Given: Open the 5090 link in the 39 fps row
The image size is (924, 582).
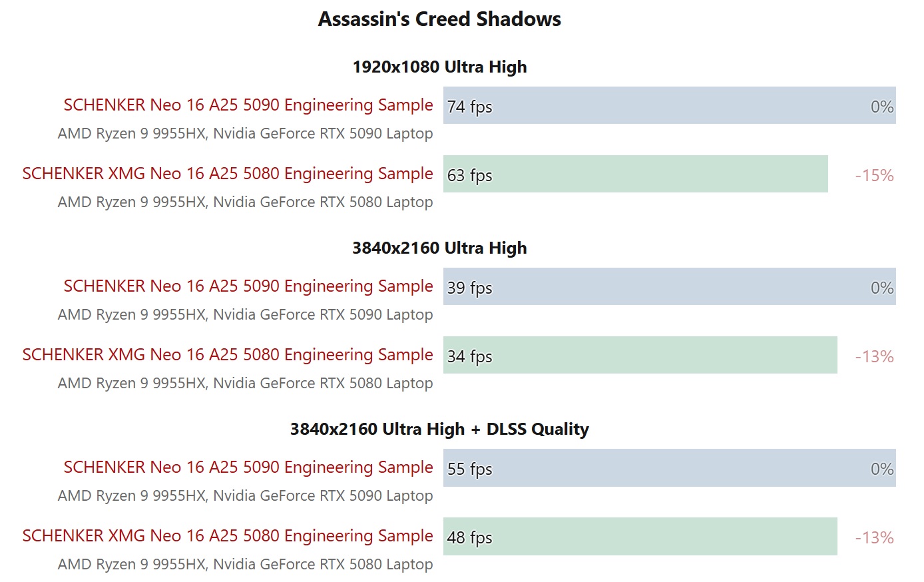Looking at the screenshot, I should click(248, 286).
